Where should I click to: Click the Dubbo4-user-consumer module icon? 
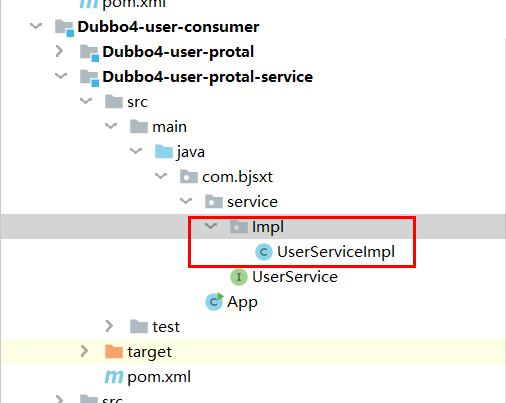tap(64, 28)
